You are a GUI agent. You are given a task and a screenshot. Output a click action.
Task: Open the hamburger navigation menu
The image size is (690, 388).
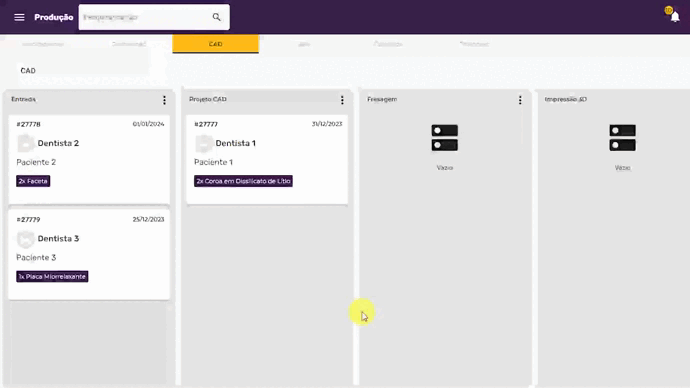click(x=19, y=17)
